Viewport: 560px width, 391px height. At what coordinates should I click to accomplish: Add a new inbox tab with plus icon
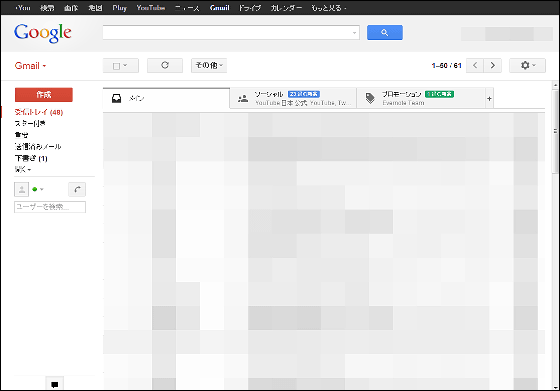coord(489,98)
